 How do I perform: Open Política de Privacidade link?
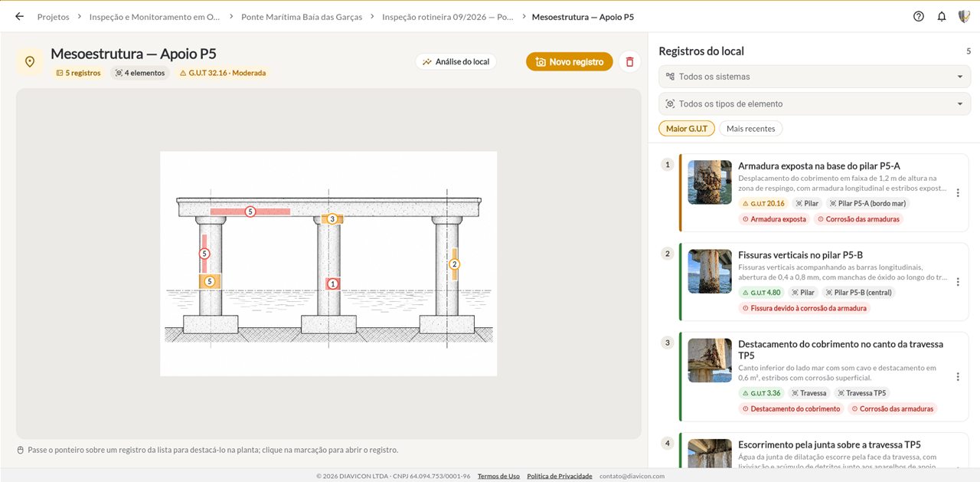coord(560,476)
